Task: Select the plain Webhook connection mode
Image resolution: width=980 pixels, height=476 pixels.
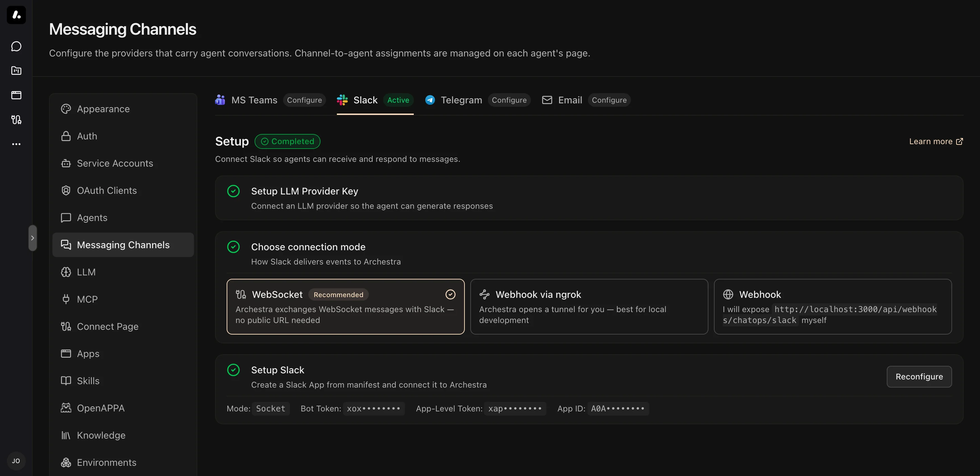Action: (x=833, y=307)
